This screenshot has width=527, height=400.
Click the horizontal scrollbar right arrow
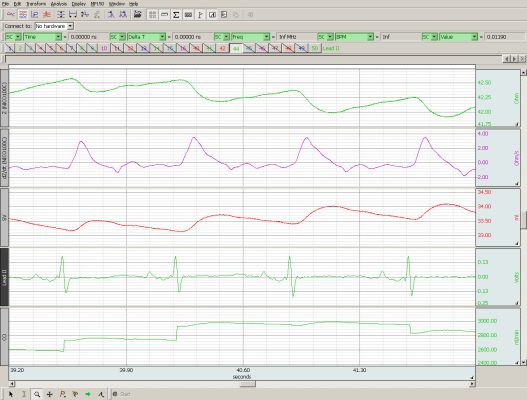472,384
